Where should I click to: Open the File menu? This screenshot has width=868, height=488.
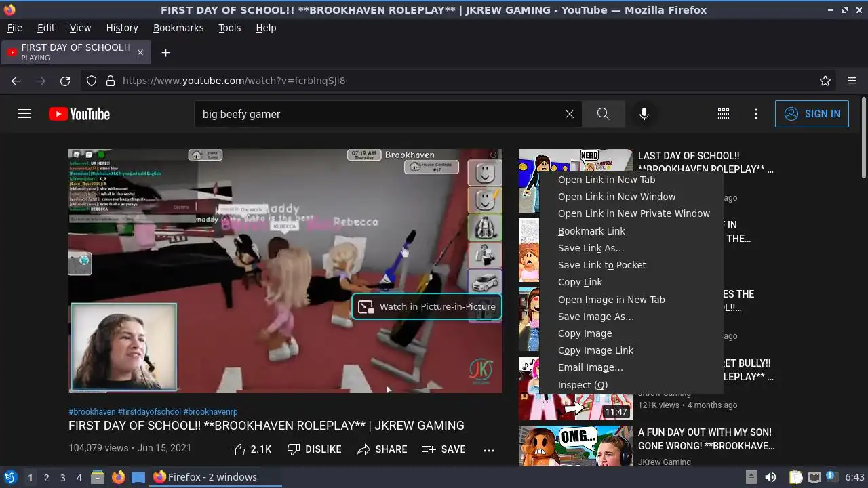point(14,28)
